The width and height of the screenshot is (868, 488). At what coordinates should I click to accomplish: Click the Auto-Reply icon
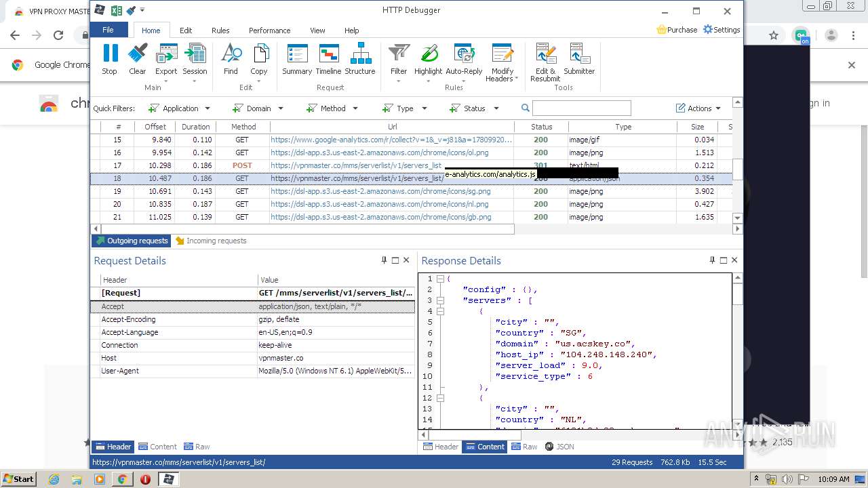(464, 53)
